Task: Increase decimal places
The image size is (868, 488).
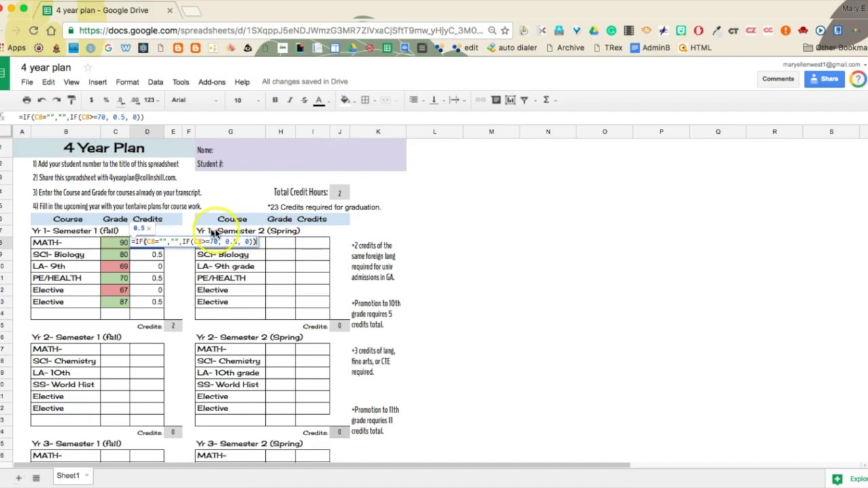Action: tap(135, 100)
